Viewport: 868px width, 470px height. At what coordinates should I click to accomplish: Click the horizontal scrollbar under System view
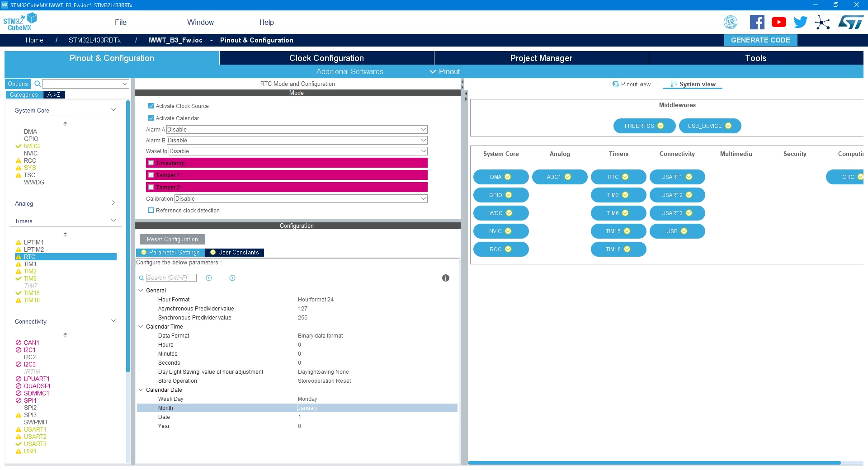[654, 463]
